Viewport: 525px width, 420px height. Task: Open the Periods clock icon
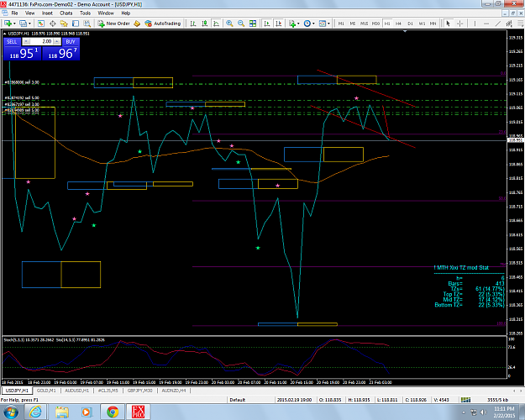[x=307, y=24]
